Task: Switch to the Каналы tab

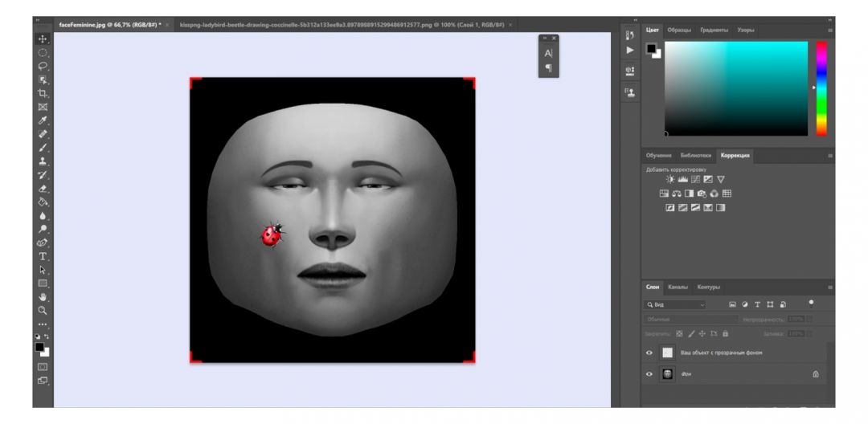Action: (x=678, y=287)
